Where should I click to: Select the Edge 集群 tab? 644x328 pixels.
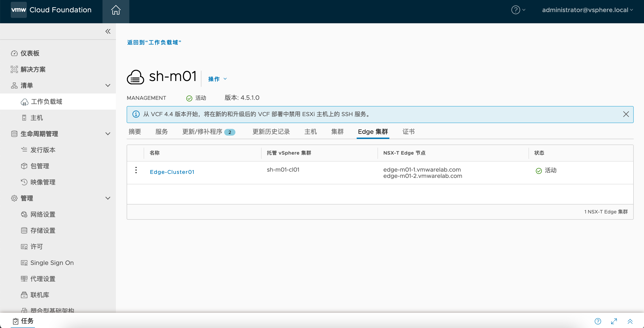(x=373, y=132)
